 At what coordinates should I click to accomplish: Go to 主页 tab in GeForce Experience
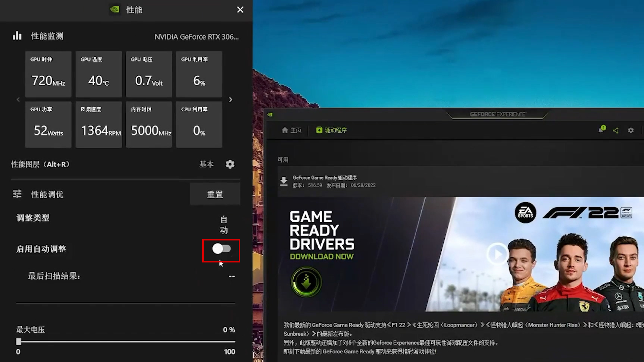coord(291,130)
